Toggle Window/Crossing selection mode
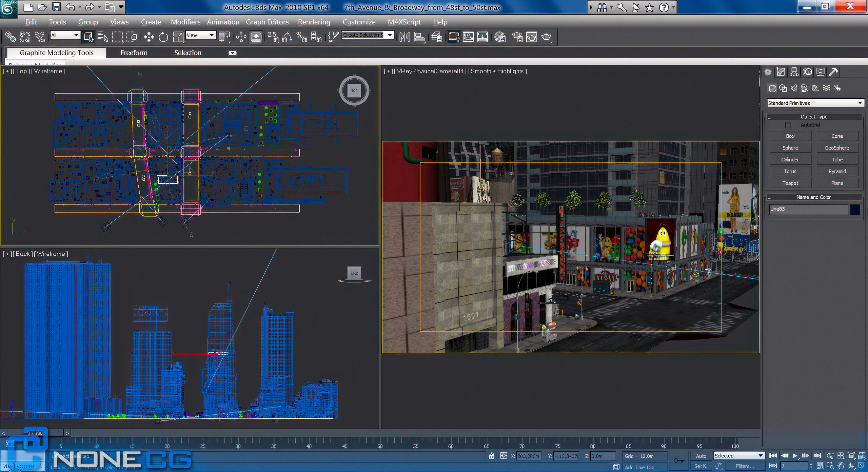868x472 pixels. 132,37
